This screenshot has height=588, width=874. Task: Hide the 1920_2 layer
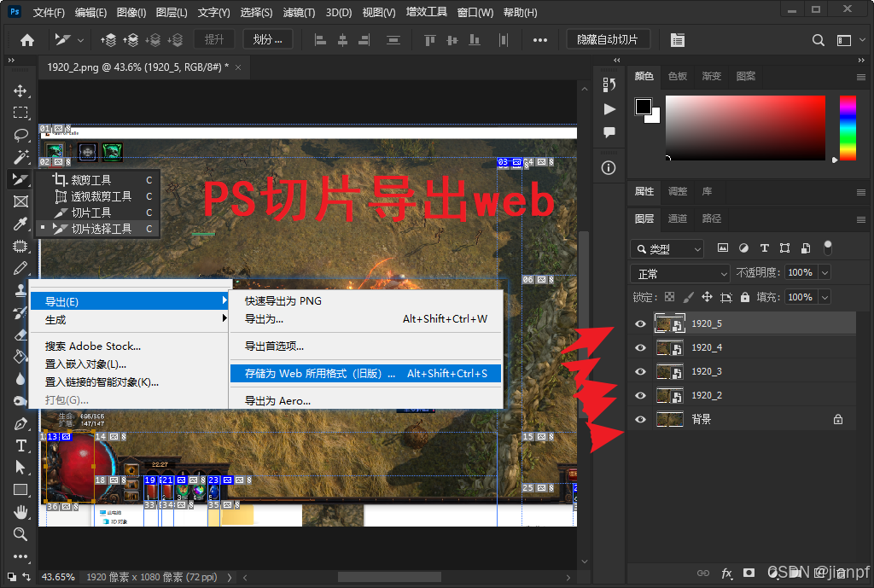pos(640,396)
